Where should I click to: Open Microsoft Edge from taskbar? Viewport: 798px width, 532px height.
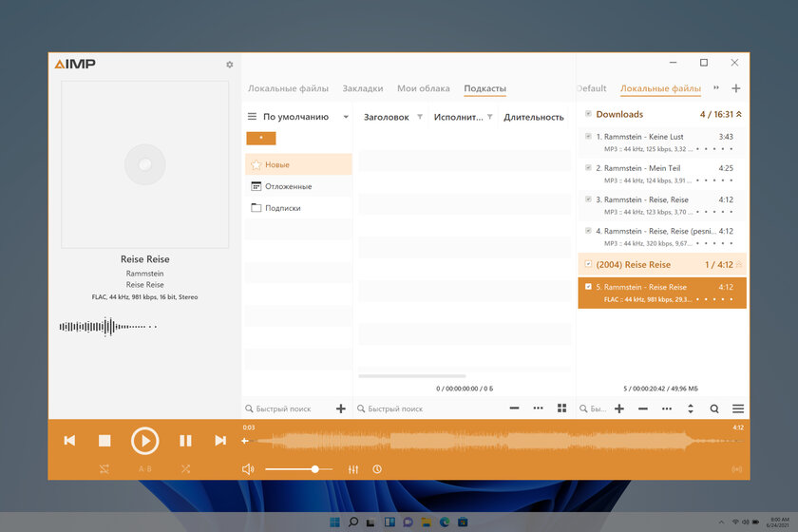click(445, 522)
